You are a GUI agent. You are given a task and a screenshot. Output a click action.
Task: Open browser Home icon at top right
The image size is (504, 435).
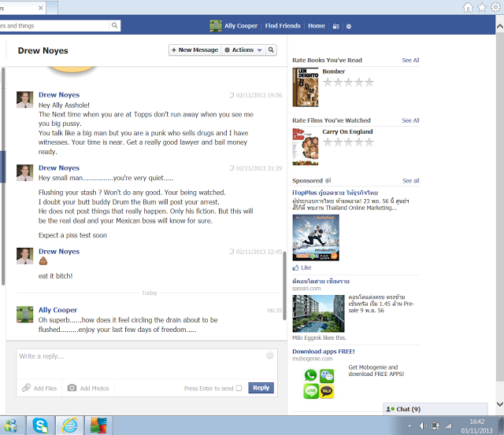click(x=468, y=7)
